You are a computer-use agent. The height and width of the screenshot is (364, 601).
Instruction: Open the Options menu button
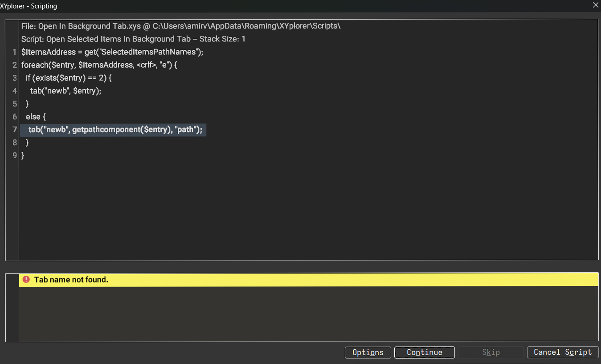tap(368, 352)
